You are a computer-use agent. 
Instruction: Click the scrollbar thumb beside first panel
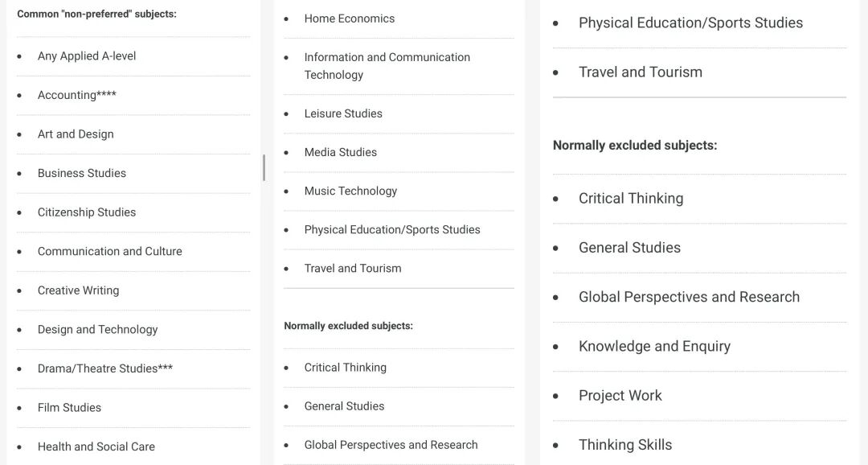coord(264,168)
